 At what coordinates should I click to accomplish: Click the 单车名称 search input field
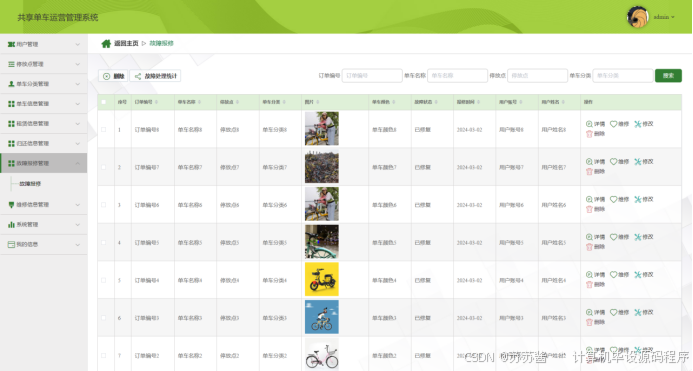(x=457, y=76)
